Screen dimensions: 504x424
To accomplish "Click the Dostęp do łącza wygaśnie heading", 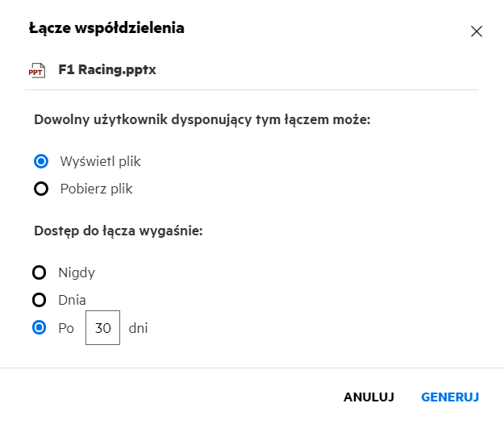I will [x=118, y=231].
